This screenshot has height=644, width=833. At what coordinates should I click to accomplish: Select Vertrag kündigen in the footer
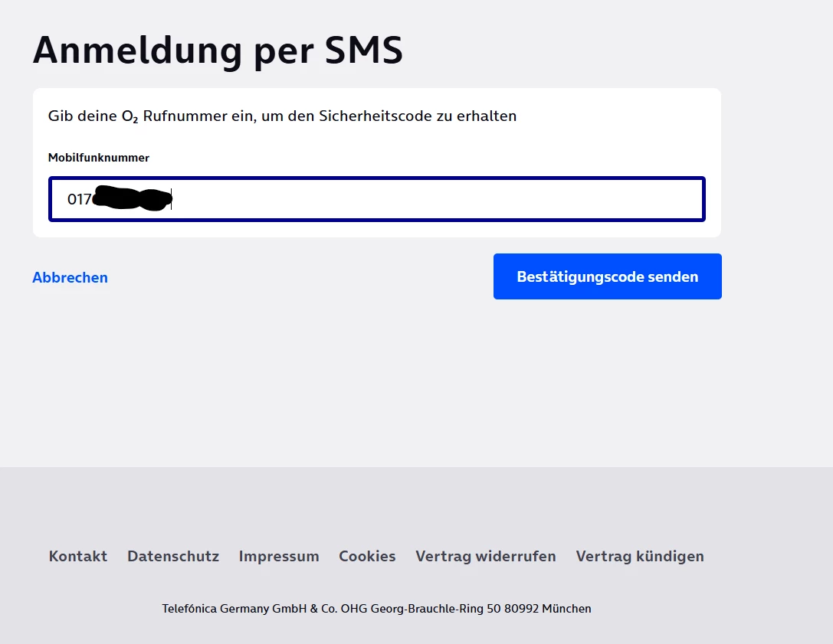click(640, 556)
